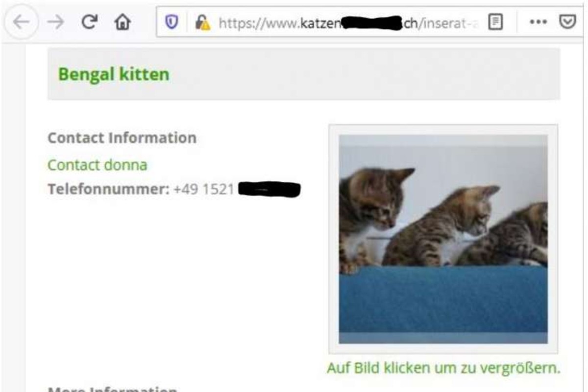Enlarge the Bengal kittens photo
Image resolution: width=588 pixels, height=392 pixels.
[443, 239]
